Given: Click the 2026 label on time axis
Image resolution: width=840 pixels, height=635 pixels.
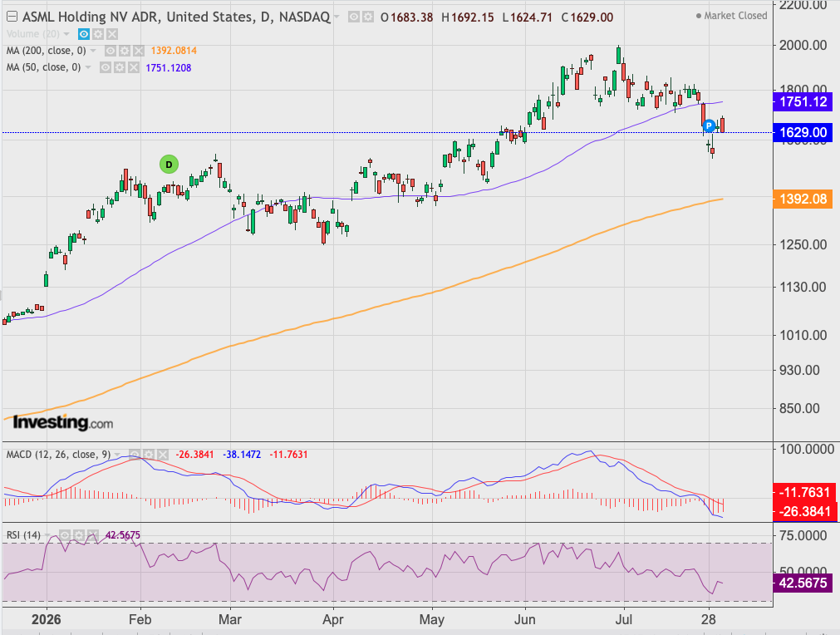Looking at the screenshot, I should point(46,620).
